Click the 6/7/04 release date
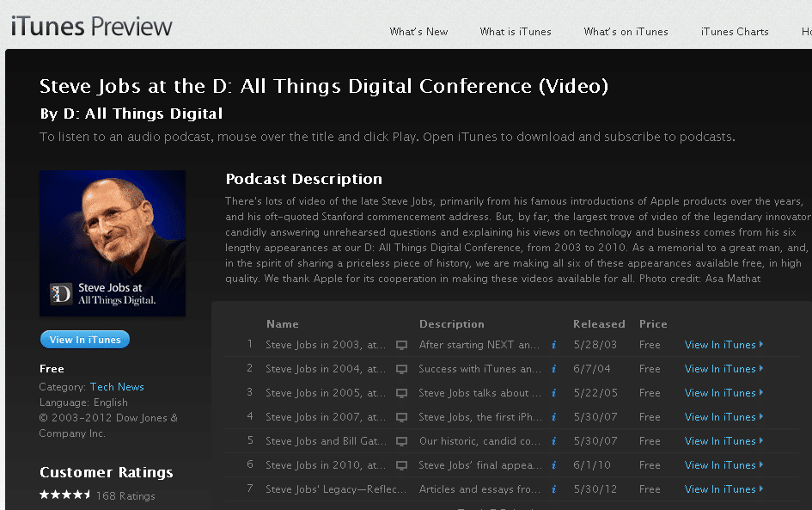The image size is (812, 510). [592, 369]
